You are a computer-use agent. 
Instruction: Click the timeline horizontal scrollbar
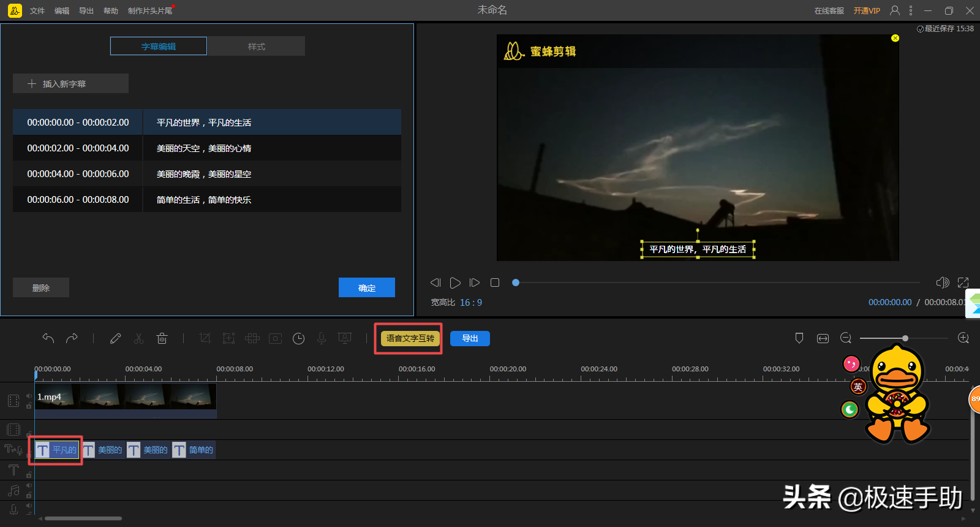(83, 518)
